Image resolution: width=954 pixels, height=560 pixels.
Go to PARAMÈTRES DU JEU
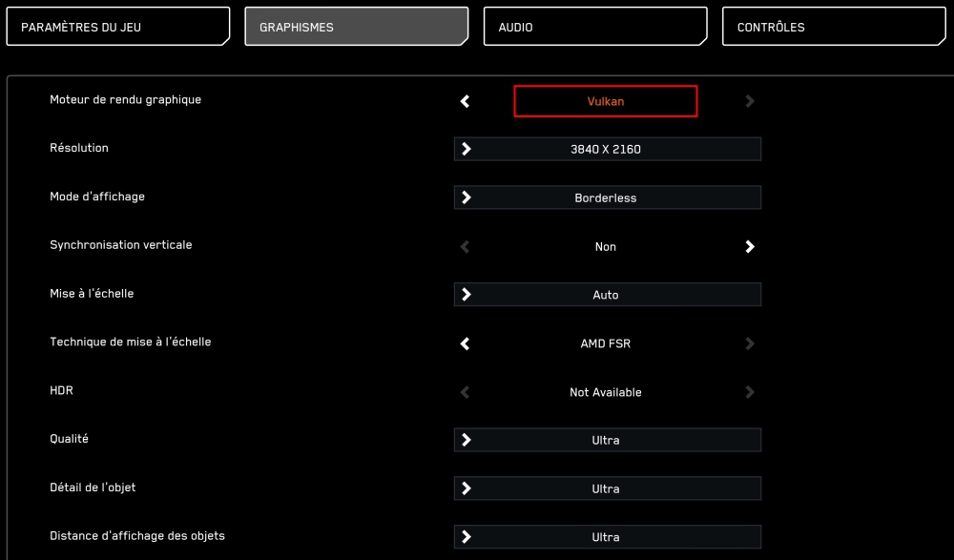(x=118, y=26)
